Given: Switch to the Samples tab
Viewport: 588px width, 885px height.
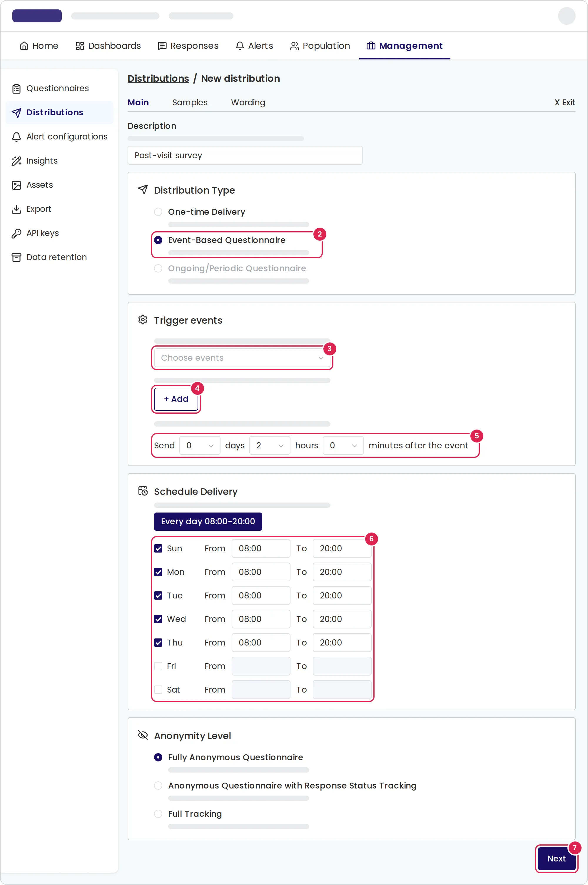Looking at the screenshot, I should [190, 102].
